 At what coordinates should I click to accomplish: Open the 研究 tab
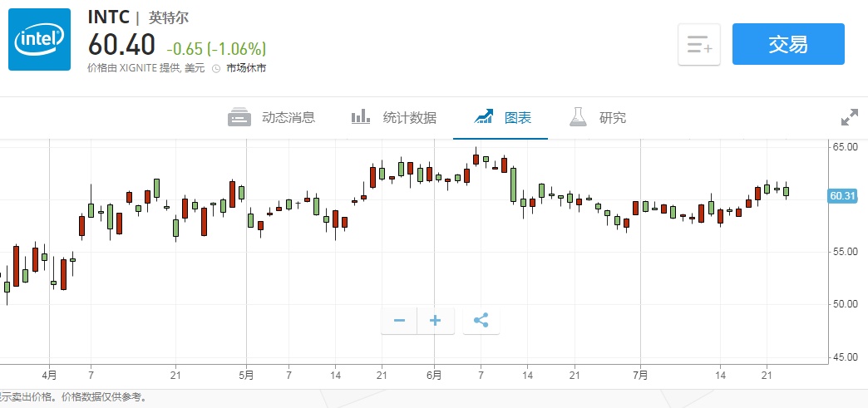click(613, 118)
